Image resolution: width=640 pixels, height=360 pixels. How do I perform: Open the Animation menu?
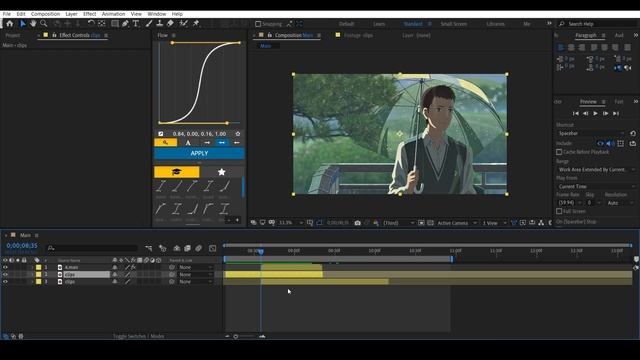pyautogui.click(x=113, y=14)
